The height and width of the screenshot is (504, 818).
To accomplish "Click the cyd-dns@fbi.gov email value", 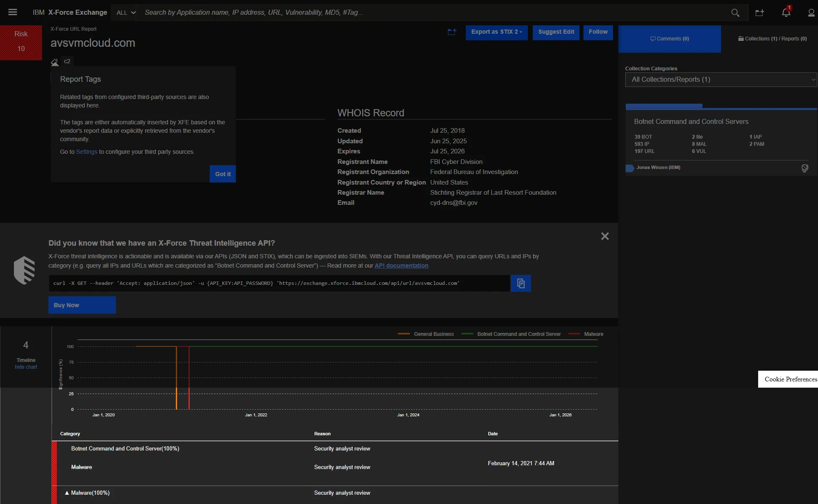I will point(454,203).
